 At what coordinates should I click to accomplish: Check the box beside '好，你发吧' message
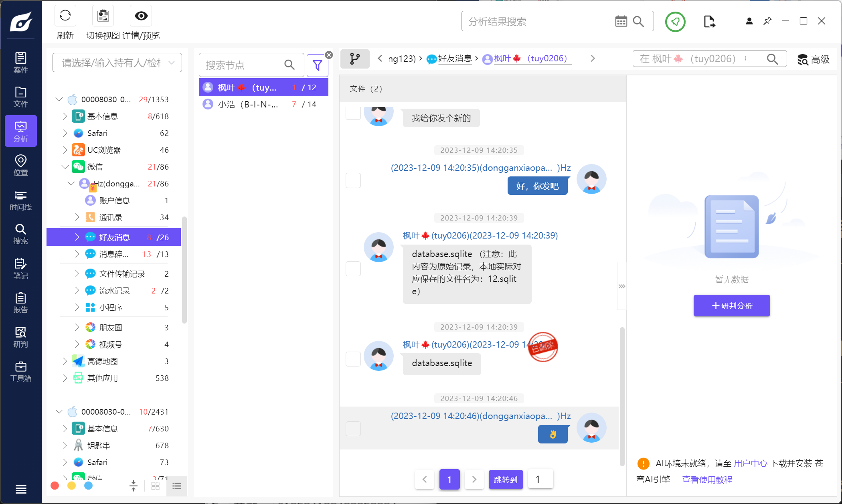pos(353,180)
